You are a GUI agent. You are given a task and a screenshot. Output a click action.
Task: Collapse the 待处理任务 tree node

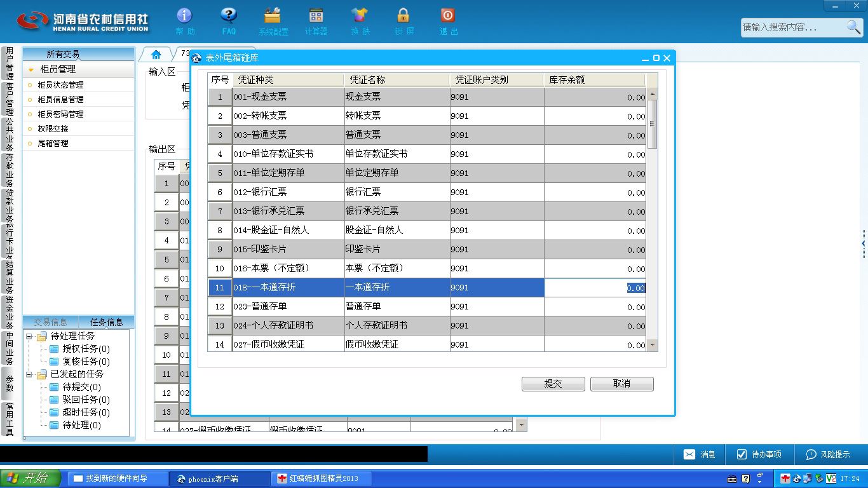[x=29, y=336]
